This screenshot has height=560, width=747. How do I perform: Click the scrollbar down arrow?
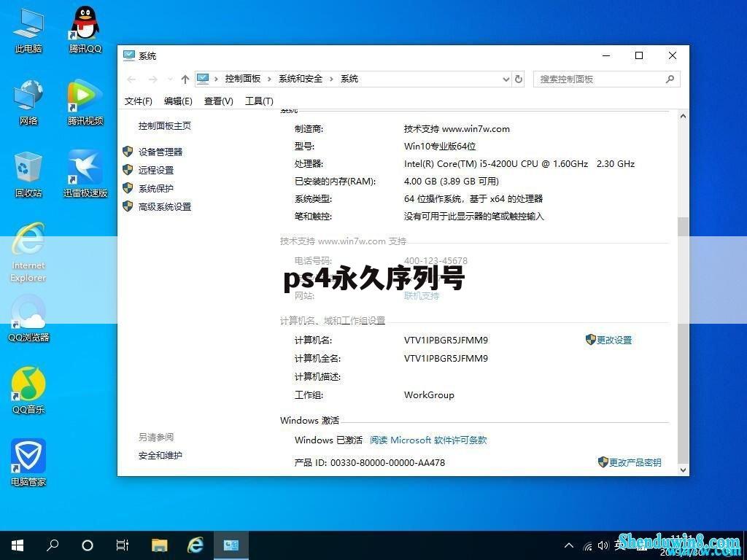click(683, 470)
